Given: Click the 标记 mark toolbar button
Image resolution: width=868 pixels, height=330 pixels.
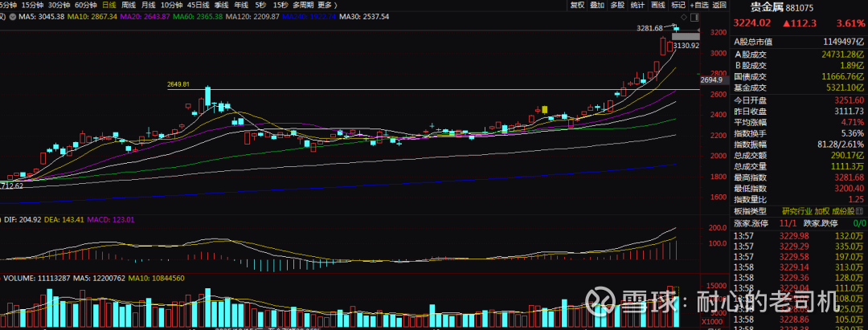Looking at the screenshot, I should click(x=678, y=5).
